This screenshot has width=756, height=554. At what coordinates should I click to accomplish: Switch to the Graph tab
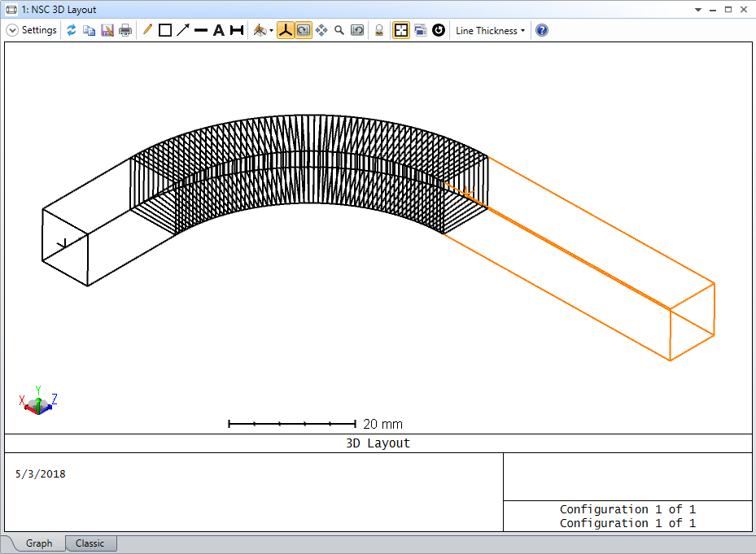[38, 543]
